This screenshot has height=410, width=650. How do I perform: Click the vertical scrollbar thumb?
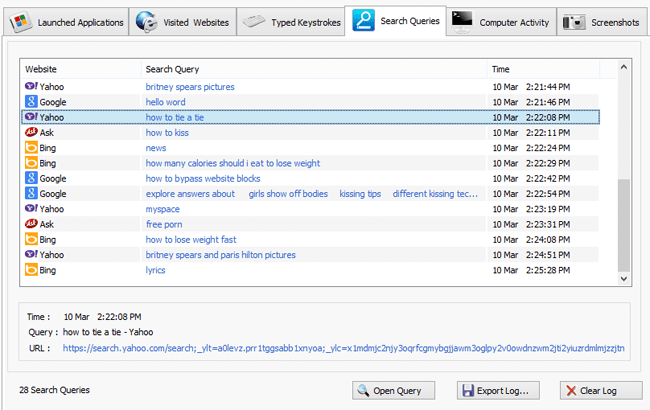point(623,225)
